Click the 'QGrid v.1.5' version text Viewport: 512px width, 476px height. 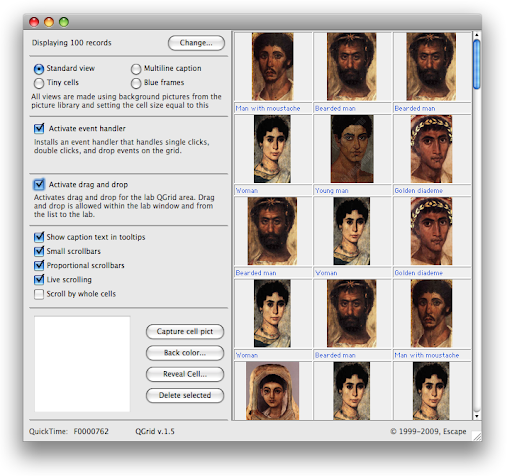tap(155, 431)
